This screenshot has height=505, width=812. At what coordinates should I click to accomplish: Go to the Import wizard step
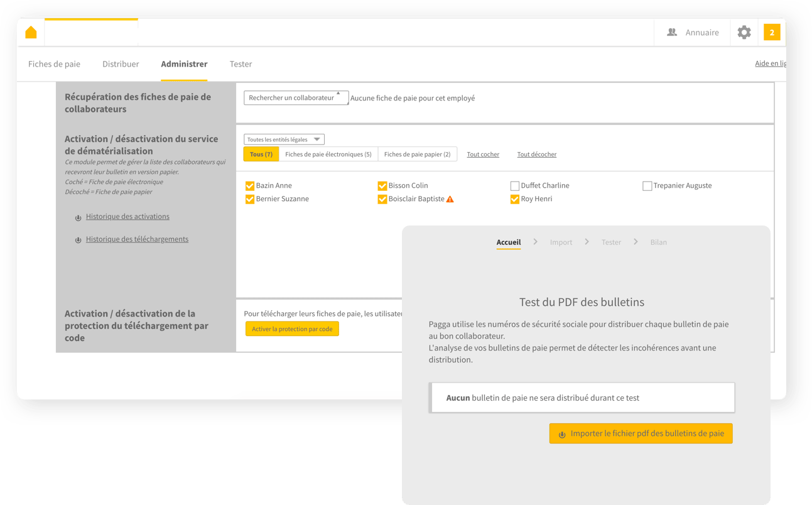(x=561, y=242)
